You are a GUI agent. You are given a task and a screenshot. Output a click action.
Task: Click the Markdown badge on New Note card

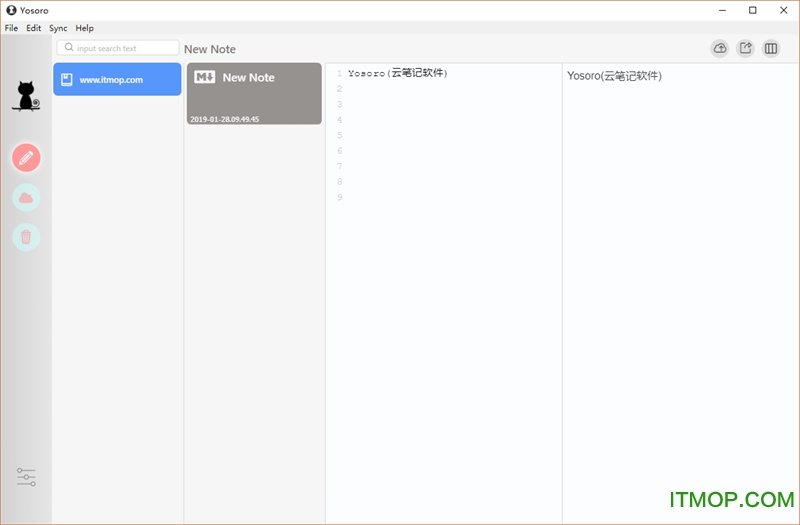(x=205, y=77)
